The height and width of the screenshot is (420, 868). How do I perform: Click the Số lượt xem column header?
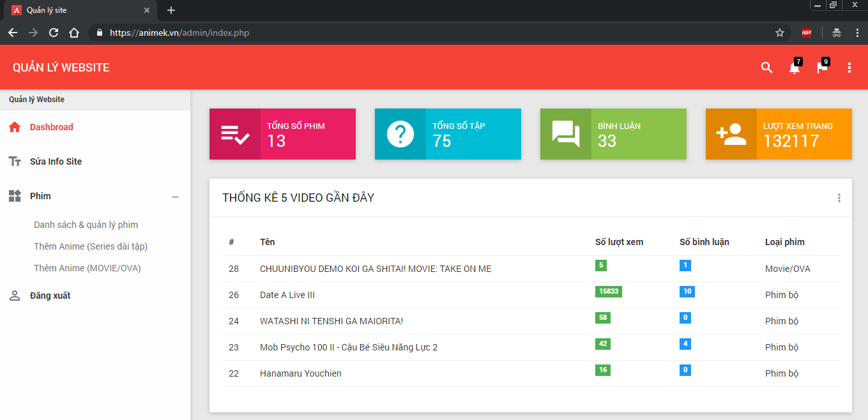coord(620,242)
